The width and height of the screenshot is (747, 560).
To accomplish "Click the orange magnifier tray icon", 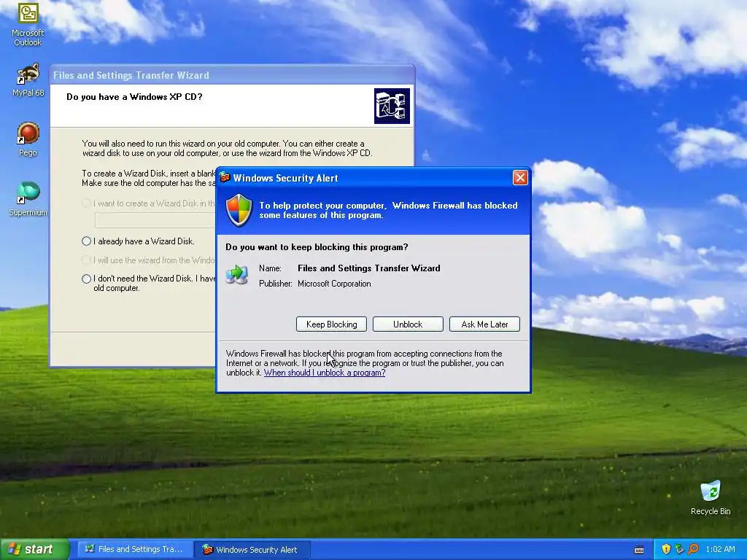I will pos(693,549).
